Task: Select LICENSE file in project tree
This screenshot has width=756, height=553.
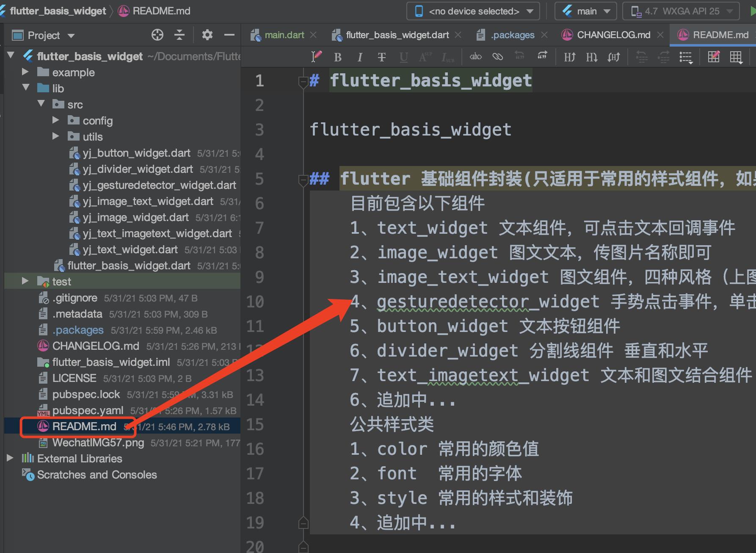Action: pos(74,378)
